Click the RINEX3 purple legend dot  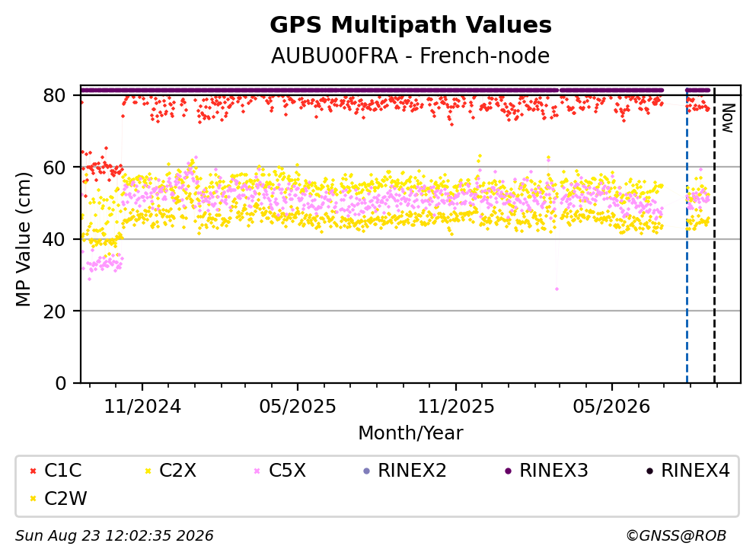[508, 471]
